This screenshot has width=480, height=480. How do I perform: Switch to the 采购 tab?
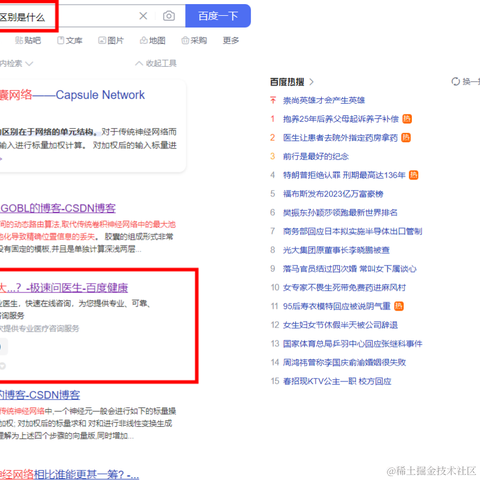(194, 40)
